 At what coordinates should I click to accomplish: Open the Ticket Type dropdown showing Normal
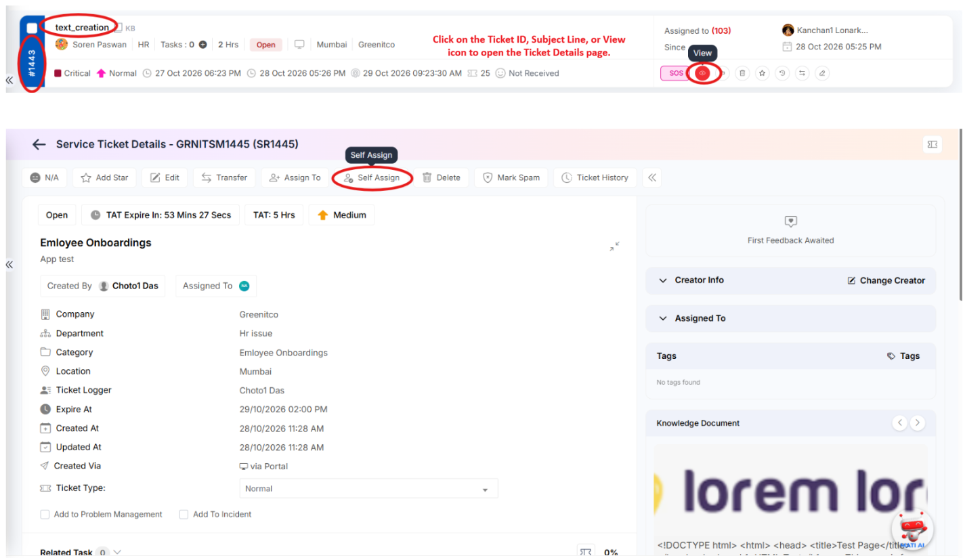[368, 488]
